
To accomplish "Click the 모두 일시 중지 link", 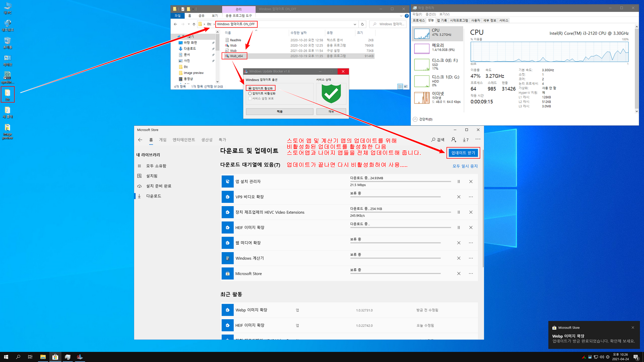I will pos(465,166).
